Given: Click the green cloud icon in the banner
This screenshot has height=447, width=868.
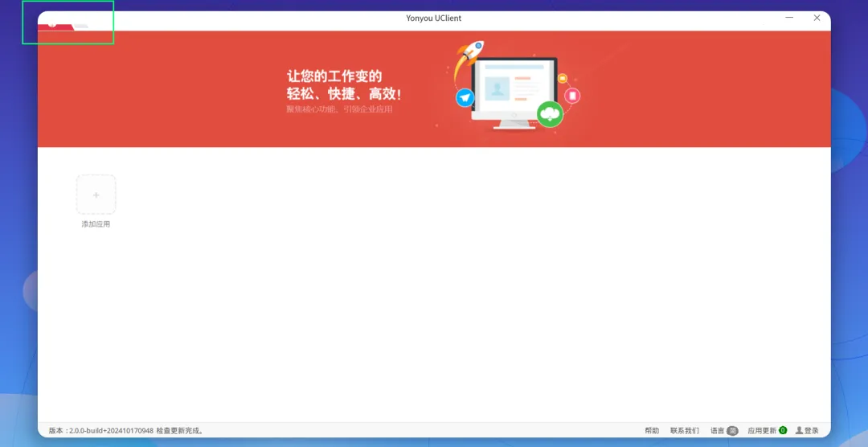Looking at the screenshot, I should coord(550,114).
